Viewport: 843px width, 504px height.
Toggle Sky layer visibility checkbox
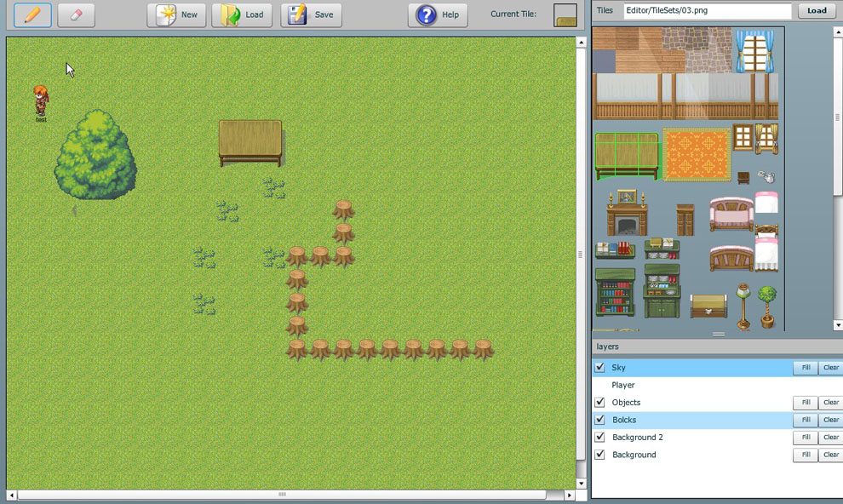(x=599, y=368)
